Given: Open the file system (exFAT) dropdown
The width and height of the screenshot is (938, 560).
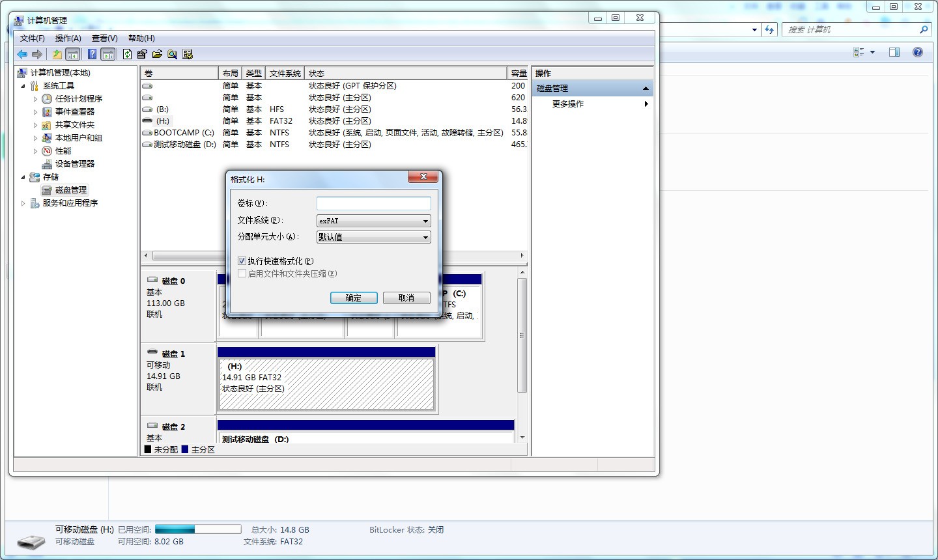Looking at the screenshot, I should (373, 221).
